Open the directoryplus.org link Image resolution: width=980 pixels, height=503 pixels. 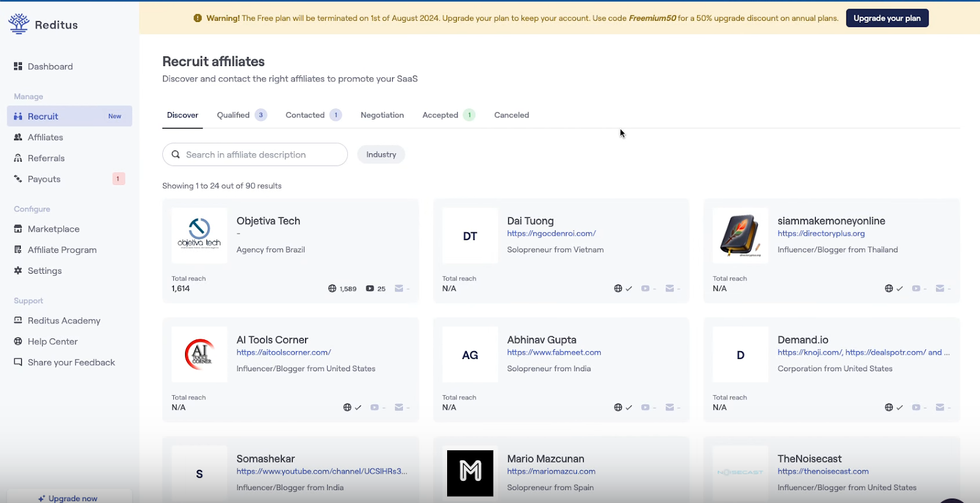(x=821, y=233)
